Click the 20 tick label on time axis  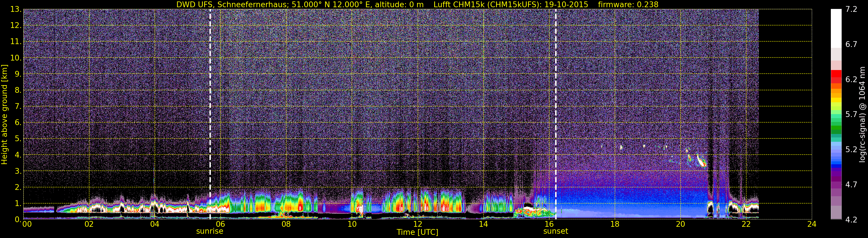(680, 224)
